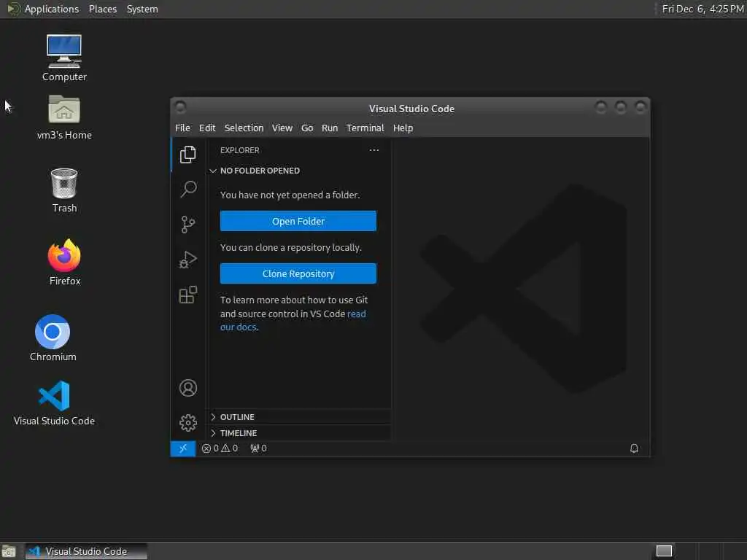Click the Clone Repository button
Viewport: 747px width, 560px height.
[x=298, y=274]
